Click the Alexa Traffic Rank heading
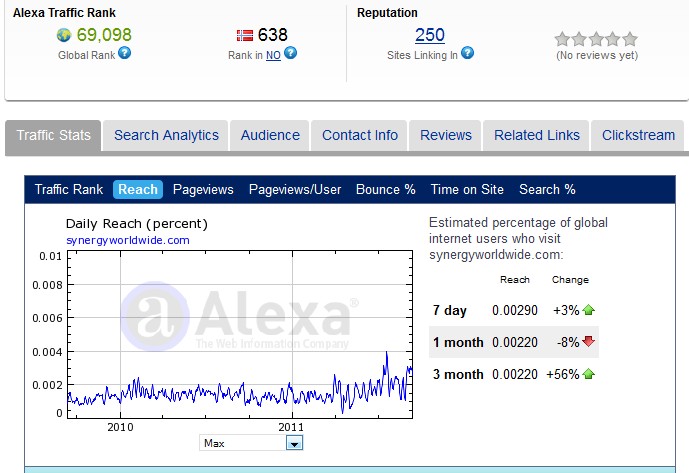Viewport: 689px width, 473px height. tap(64, 13)
